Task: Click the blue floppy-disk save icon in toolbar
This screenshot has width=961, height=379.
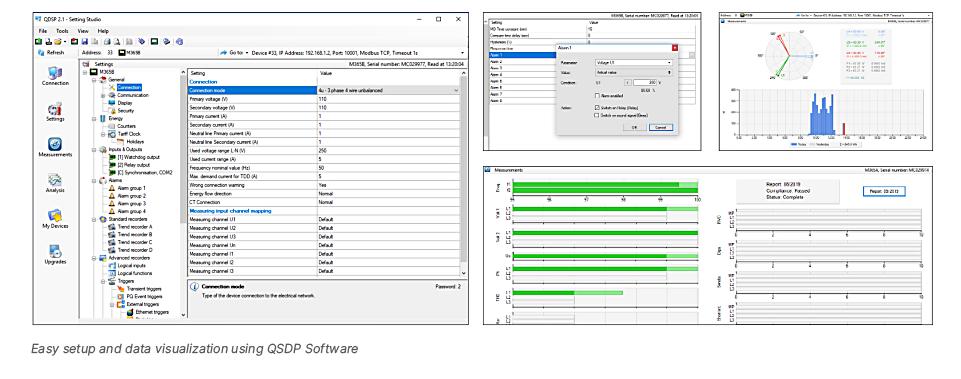Action: pos(85,42)
